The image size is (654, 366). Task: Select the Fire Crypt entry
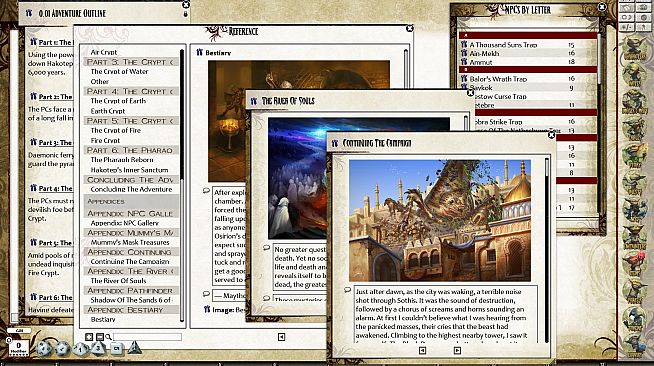[x=105, y=140]
